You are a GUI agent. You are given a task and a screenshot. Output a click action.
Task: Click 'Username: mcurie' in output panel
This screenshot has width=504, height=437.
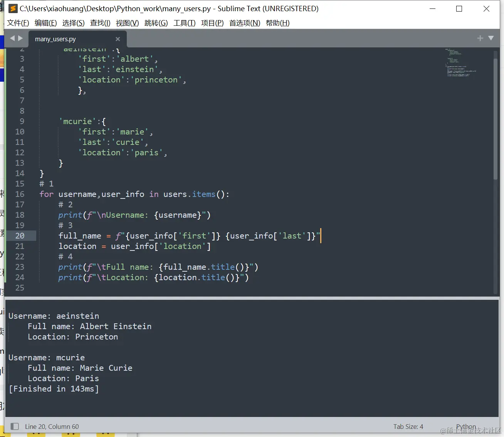coord(47,358)
